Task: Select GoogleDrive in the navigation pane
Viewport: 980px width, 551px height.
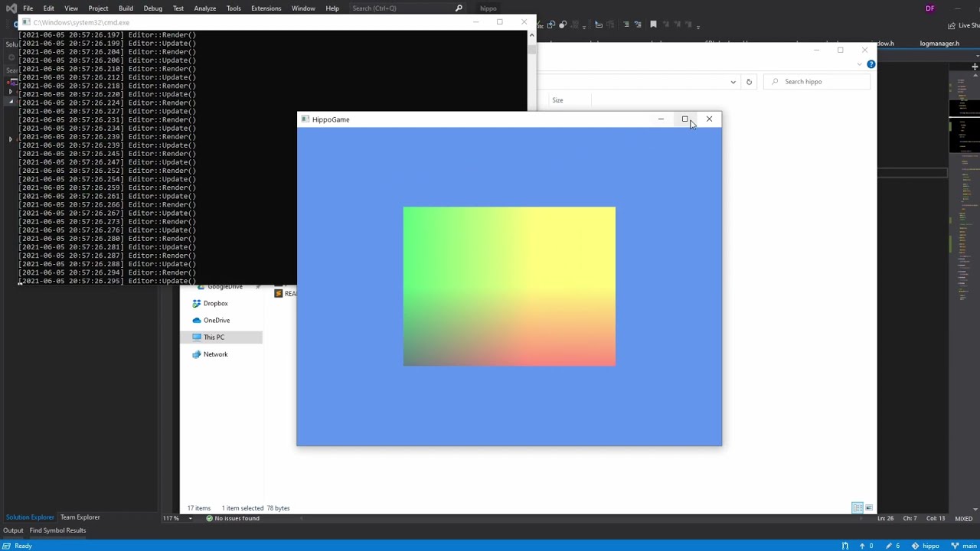Action: [224, 287]
